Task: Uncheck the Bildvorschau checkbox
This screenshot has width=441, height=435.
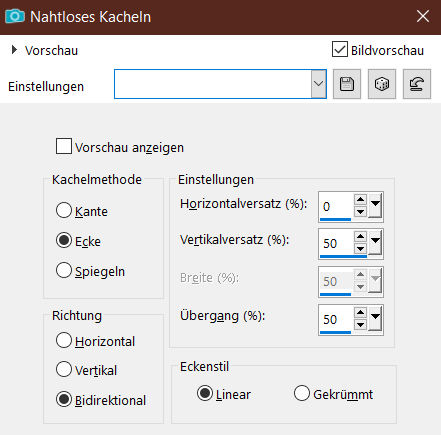Action: (340, 50)
